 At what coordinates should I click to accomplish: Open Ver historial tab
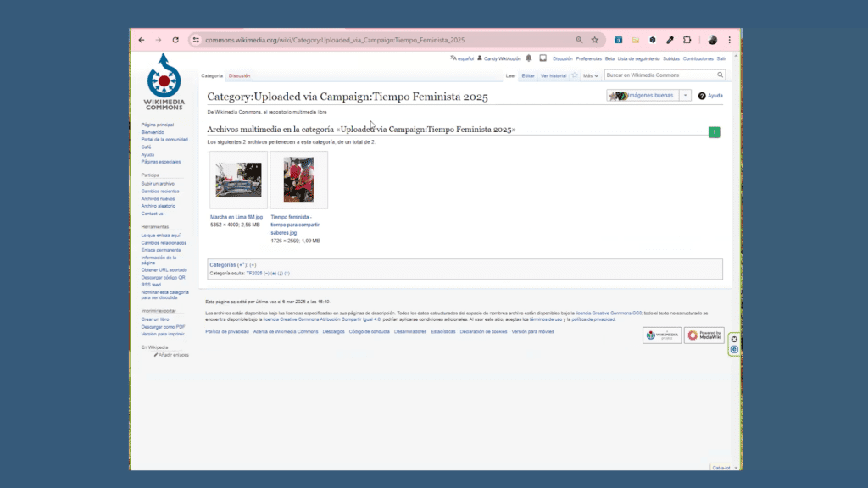554,75
